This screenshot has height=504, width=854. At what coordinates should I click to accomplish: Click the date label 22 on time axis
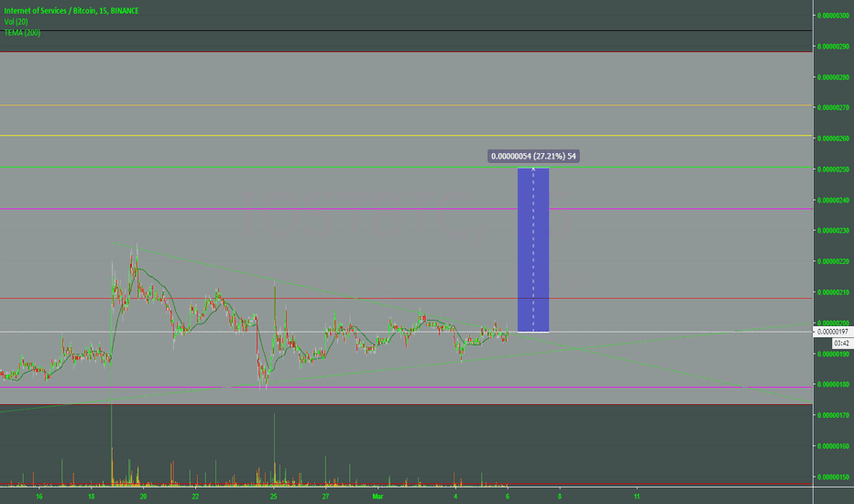pyautogui.click(x=195, y=497)
